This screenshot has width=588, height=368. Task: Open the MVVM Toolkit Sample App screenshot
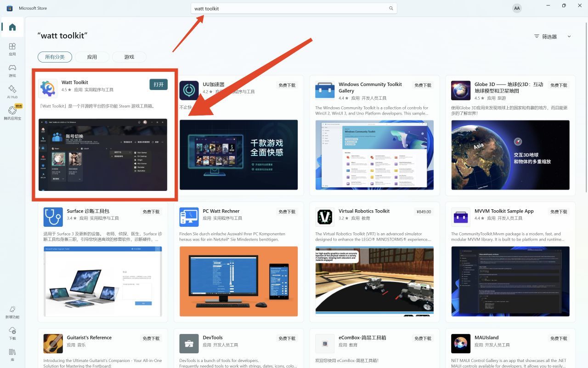[510, 282]
